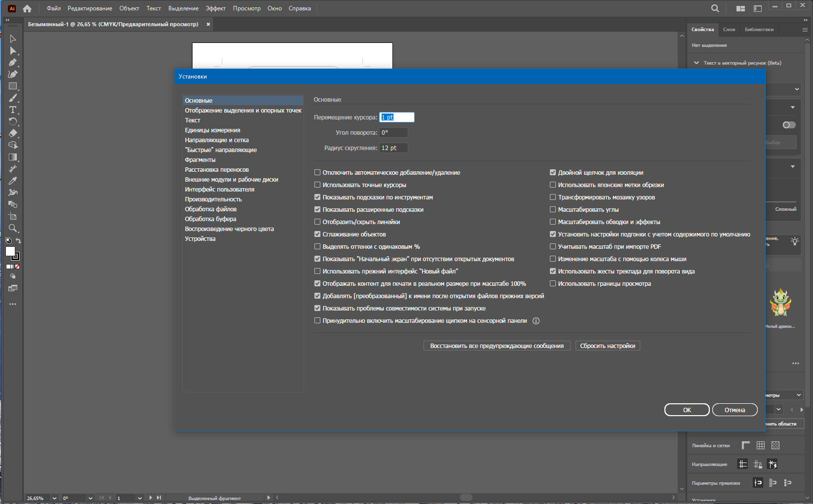813x504 pixels.
Task: Select the Gradient tool
Action: 13,157
